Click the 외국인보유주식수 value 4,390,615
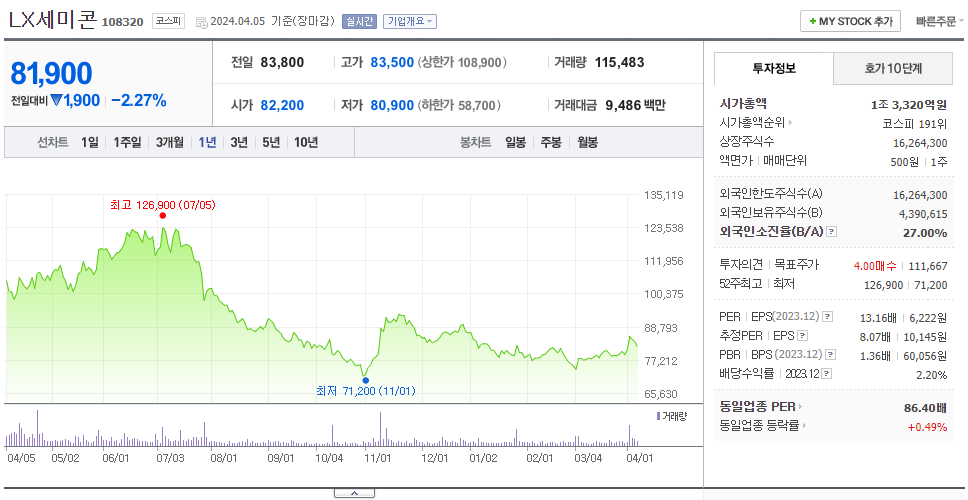The height and width of the screenshot is (500, 968). (923, 214)
